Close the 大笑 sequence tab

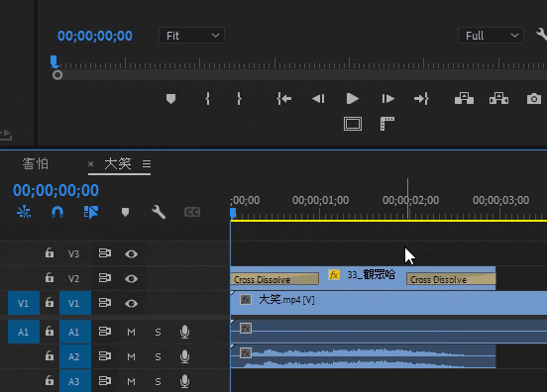pyautogui.click(x=91, y=163)
